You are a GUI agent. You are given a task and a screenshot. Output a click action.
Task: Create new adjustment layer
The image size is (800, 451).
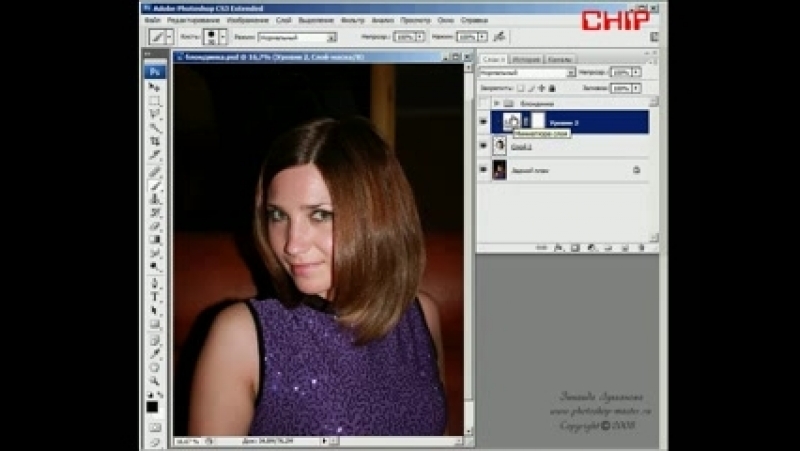pos(592,248)
